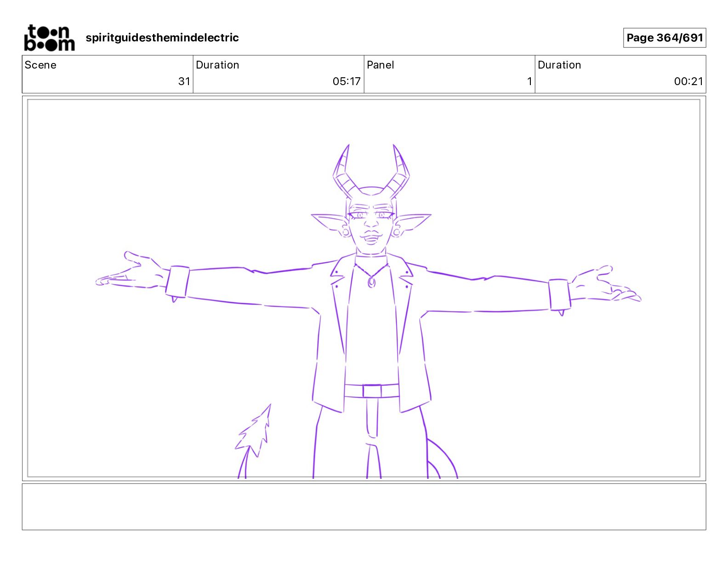Click the cuff on the right-side sleeve
728x563 pixels.
click(560, 295)
